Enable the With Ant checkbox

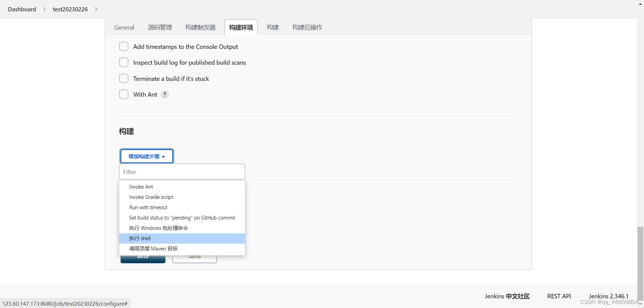[x=124, y=94]
